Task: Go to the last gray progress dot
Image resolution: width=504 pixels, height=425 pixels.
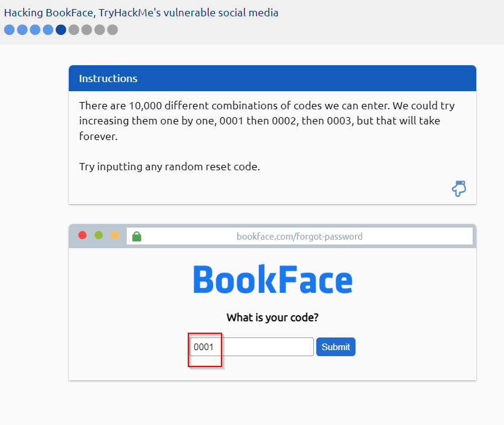Action: [112, 30]
